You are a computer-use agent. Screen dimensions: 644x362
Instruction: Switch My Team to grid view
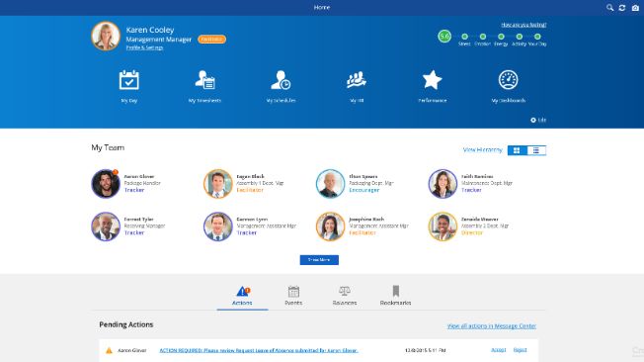518,150
